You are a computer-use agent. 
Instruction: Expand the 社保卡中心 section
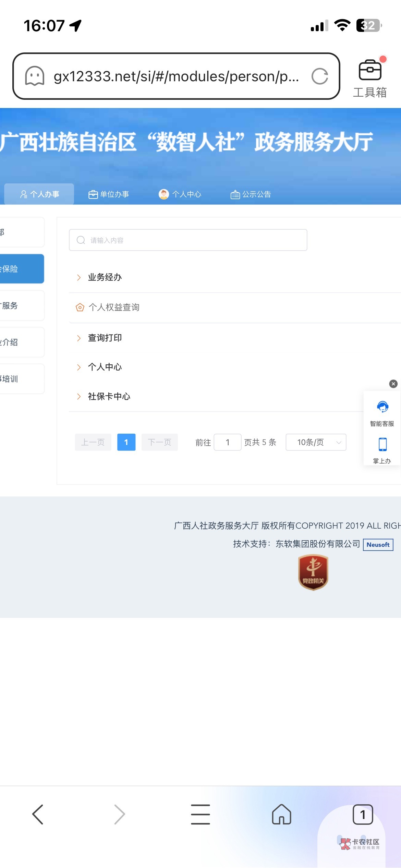109,397
